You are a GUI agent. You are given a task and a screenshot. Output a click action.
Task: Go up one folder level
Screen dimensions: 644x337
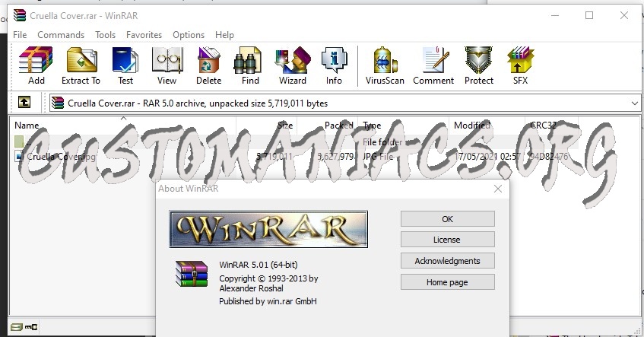[24, 102]
